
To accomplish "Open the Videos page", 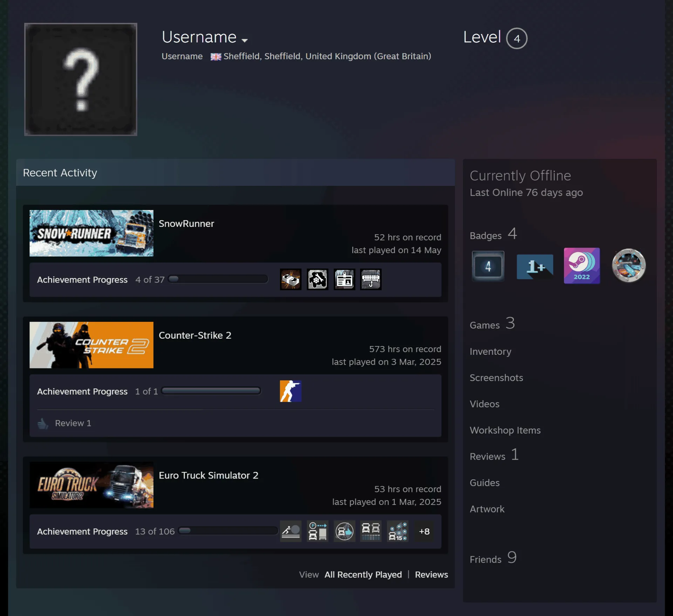I will click(x=484, y=404).
